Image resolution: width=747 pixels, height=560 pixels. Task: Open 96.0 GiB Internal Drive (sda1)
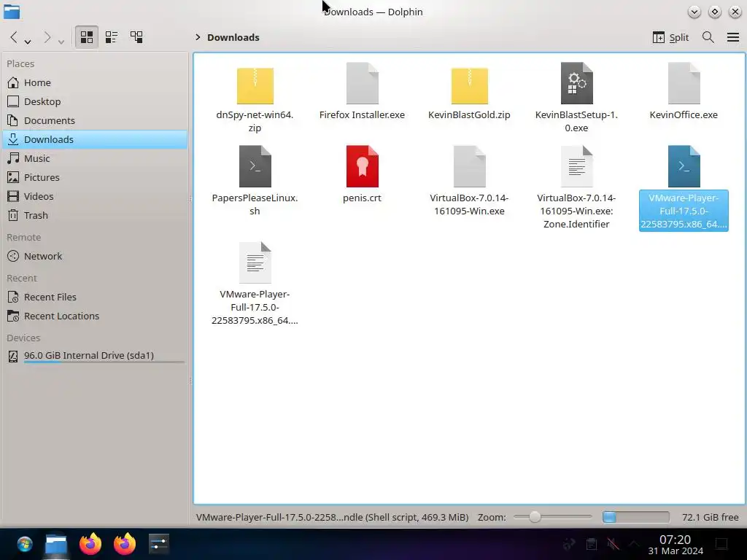pos(95,356)
